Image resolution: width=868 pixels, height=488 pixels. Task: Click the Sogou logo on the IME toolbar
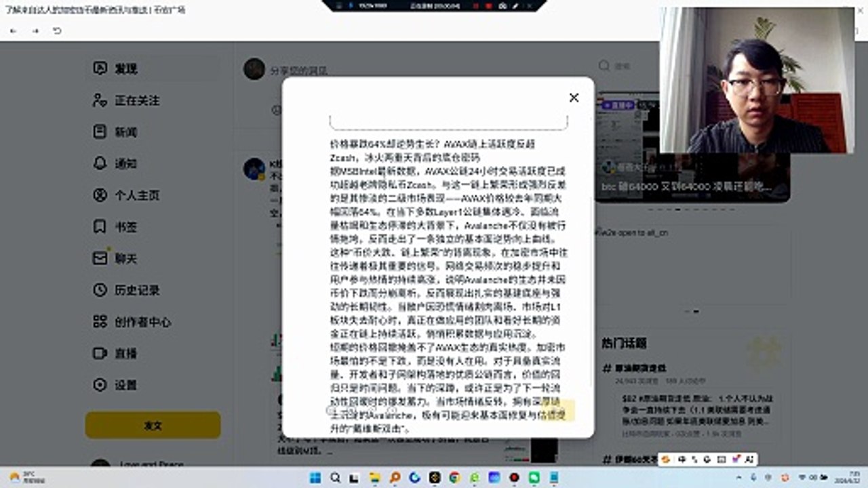(x=667, y=460)
